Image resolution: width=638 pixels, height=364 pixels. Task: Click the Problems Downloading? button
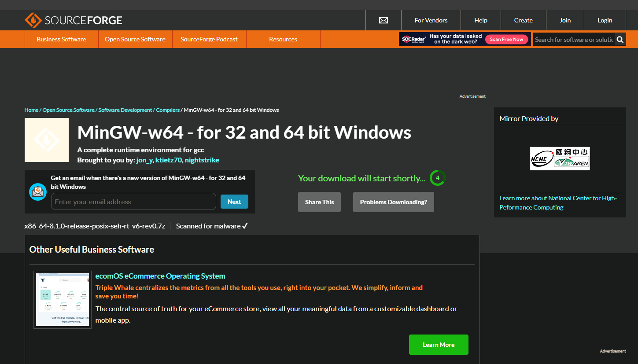pyautogui.click(x=394, y=202)
